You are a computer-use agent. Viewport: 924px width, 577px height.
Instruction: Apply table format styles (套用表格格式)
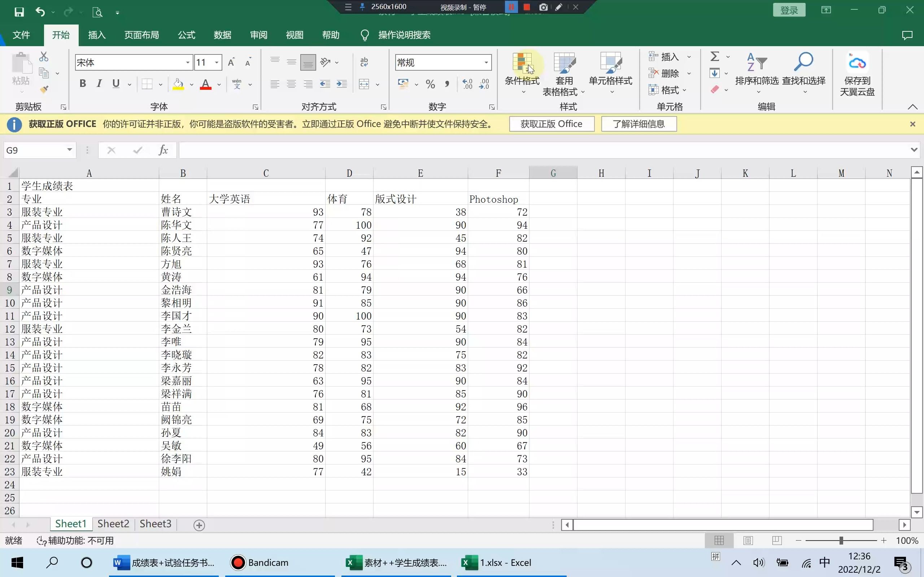pos(565,72)
